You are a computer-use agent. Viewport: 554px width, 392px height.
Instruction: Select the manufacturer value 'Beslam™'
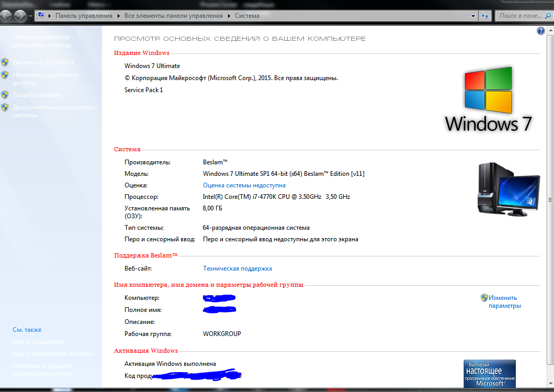coord(215,162)
